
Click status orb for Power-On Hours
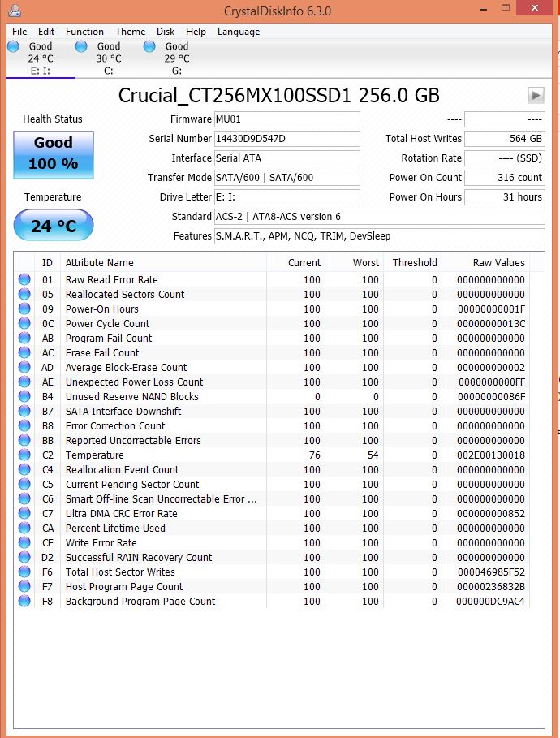click(x=24, y=309)
